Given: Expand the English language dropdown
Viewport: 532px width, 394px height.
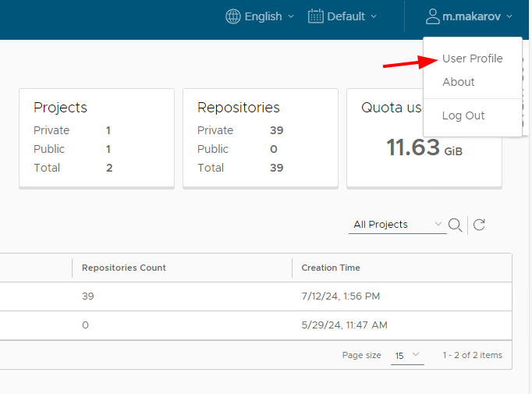Looking at the screenshot, I should point(260,16).
